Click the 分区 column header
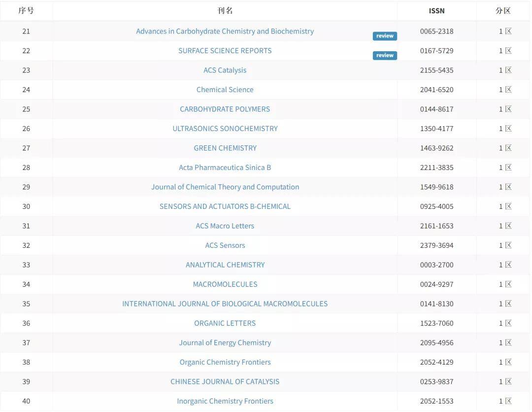532x412 pixels. tap(503, 11)
